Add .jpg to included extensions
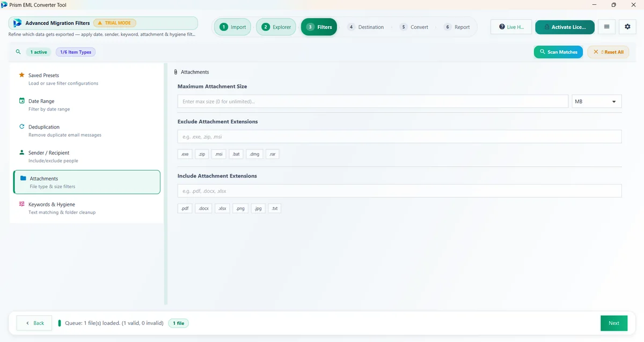 [x=258, y=209]
